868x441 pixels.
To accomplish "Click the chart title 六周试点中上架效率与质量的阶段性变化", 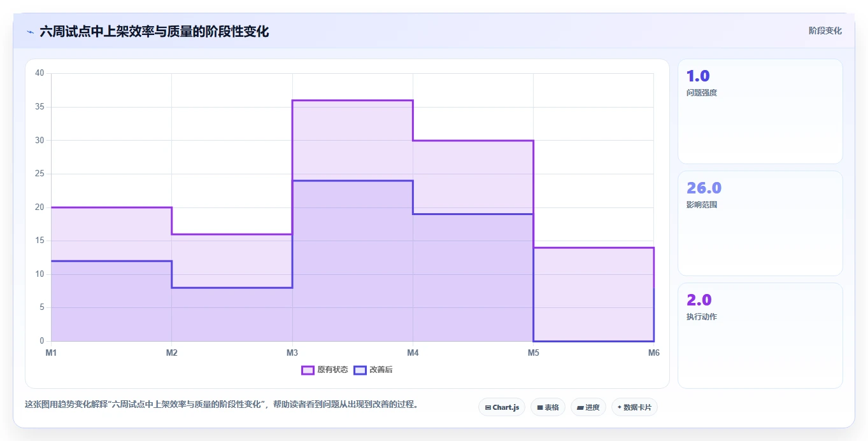I will [x=154, y=31].
